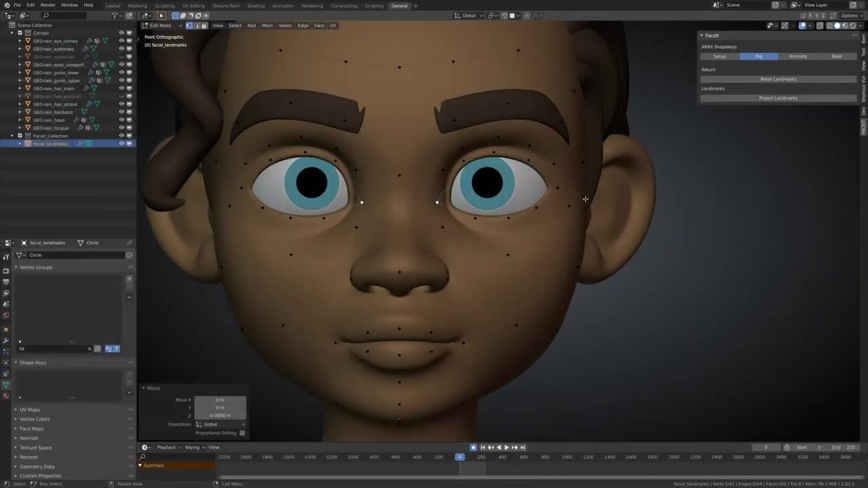Click the Toggle X-Ray icon in viewport header
The height and width of the screenshot is (488, 868).
coord(820,26)
